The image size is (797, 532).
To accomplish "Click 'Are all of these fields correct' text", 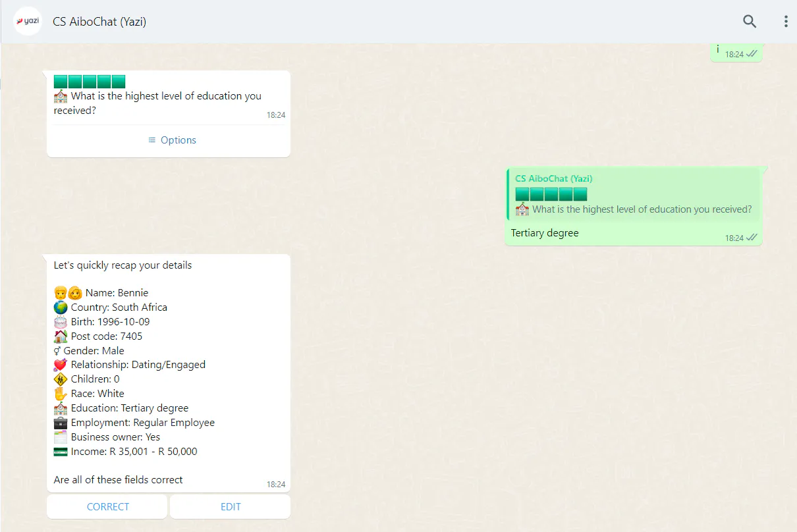I will tap(119, 480).
